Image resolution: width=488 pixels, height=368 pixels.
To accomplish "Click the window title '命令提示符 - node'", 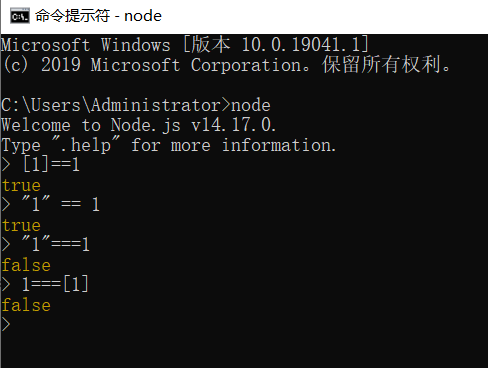I will coord(98,16).
